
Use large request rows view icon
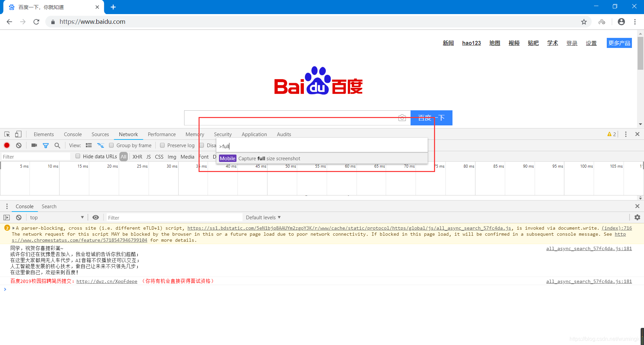[x=89, y=145]
